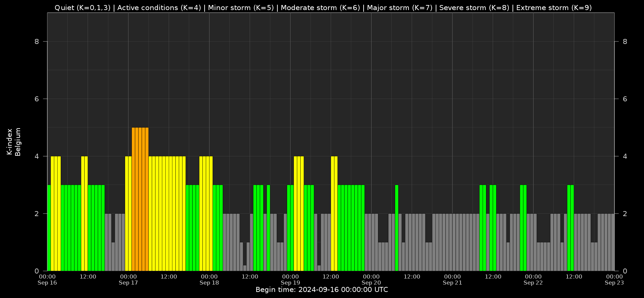644x298 pixels.
Task: Click the right axis tick label 4
Action: coord(625,156)
